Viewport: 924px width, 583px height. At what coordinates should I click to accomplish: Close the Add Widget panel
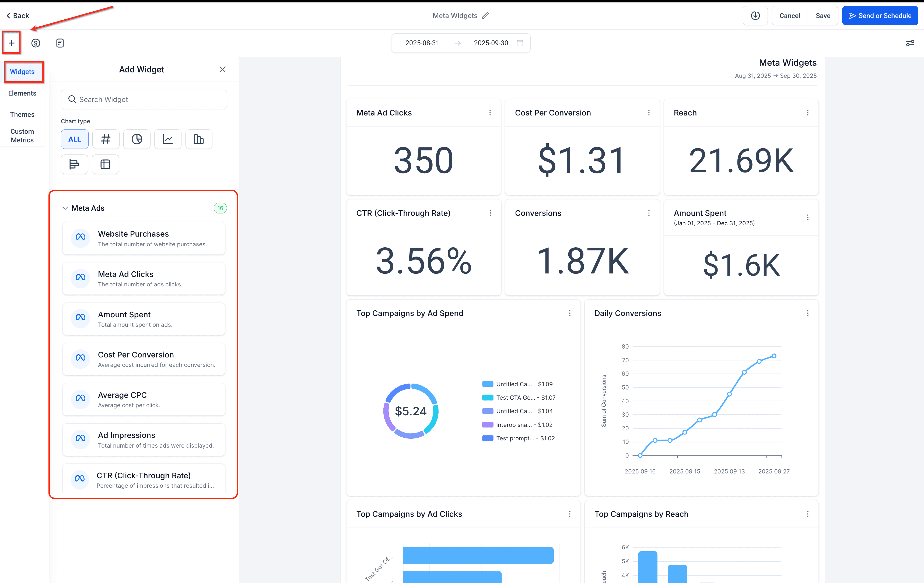pyautogui.click(x=223, y=69)
